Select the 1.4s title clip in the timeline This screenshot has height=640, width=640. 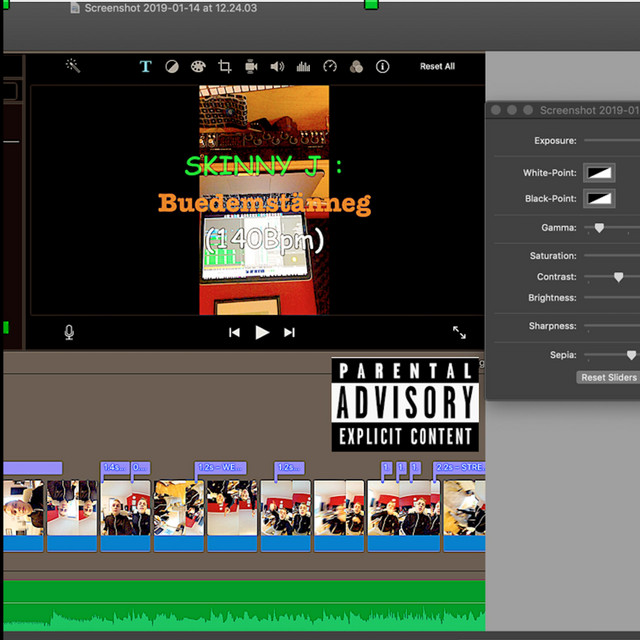(x=115, y=468)
